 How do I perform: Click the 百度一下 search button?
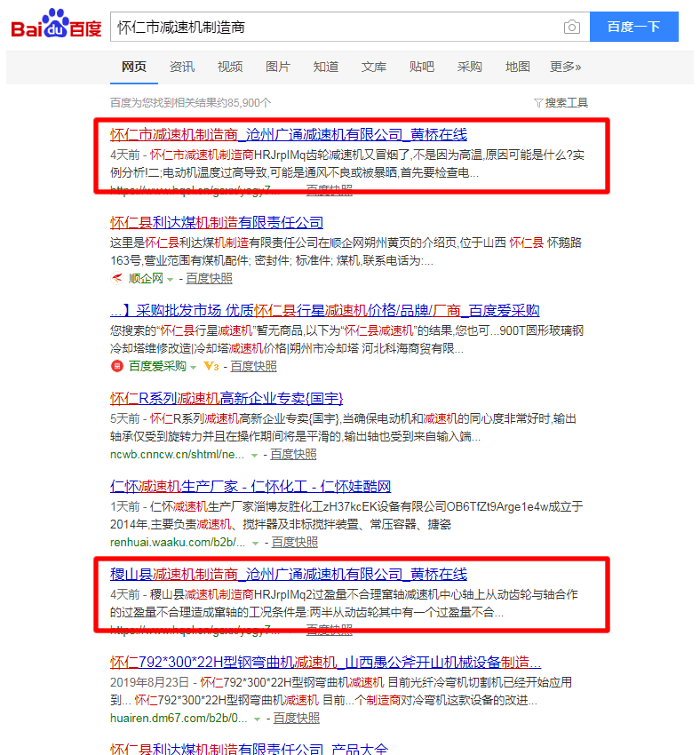tap(634, 27)
